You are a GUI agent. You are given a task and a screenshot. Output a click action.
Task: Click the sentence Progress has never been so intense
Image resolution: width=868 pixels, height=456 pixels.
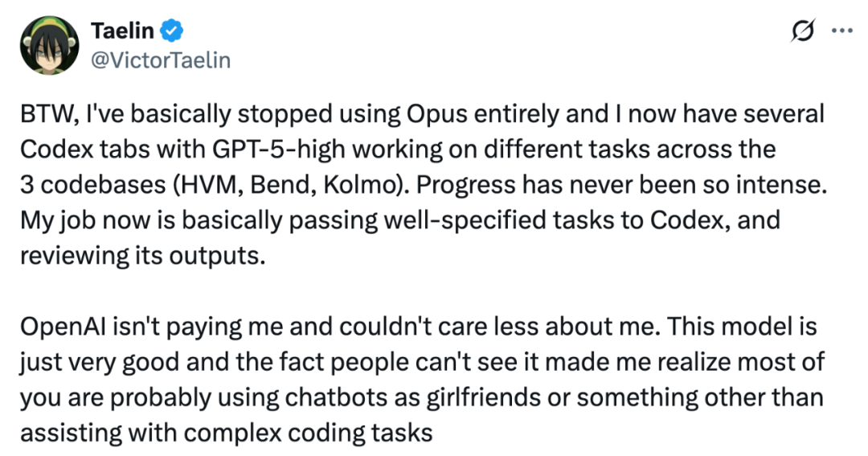(x=621, y=185)
